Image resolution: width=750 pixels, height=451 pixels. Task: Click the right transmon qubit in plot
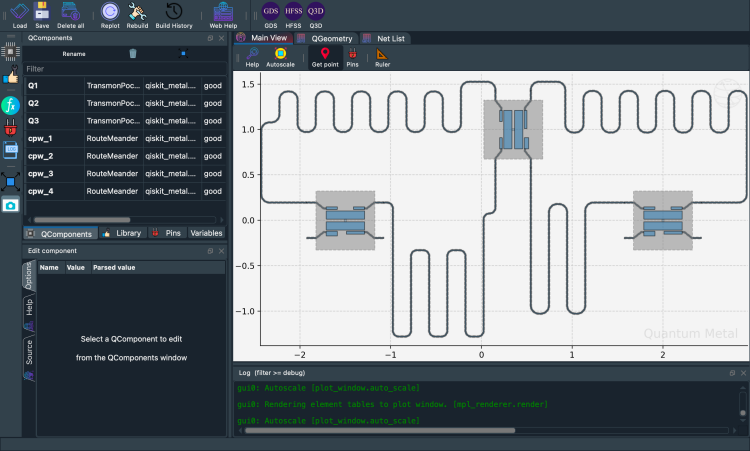[663, 220]
